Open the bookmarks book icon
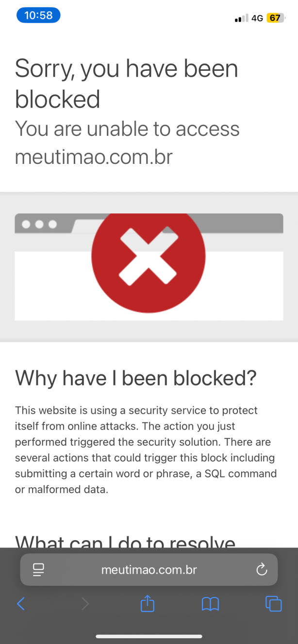Image resolution: width=298 pixels, height=644 pixels. 210,604
